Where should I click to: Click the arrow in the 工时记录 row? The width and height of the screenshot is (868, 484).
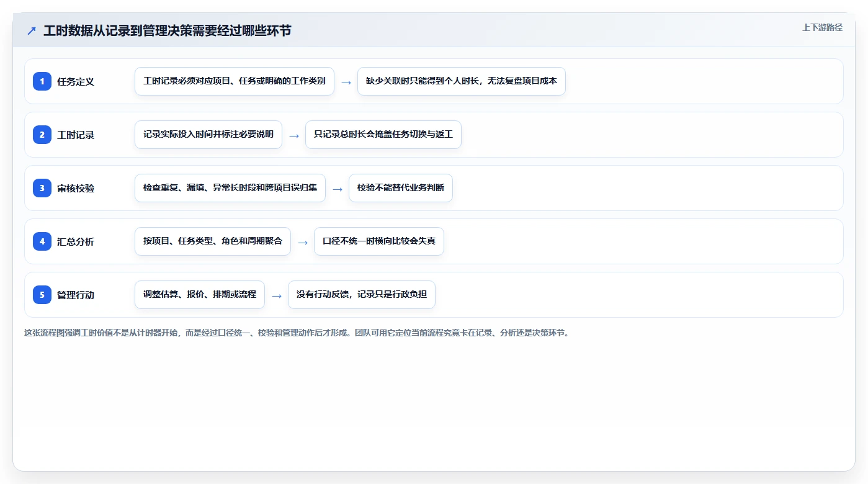coord(294,135)
